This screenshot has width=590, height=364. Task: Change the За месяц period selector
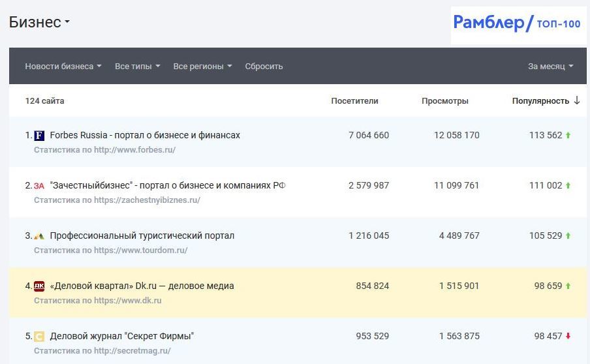click(550, 67)
